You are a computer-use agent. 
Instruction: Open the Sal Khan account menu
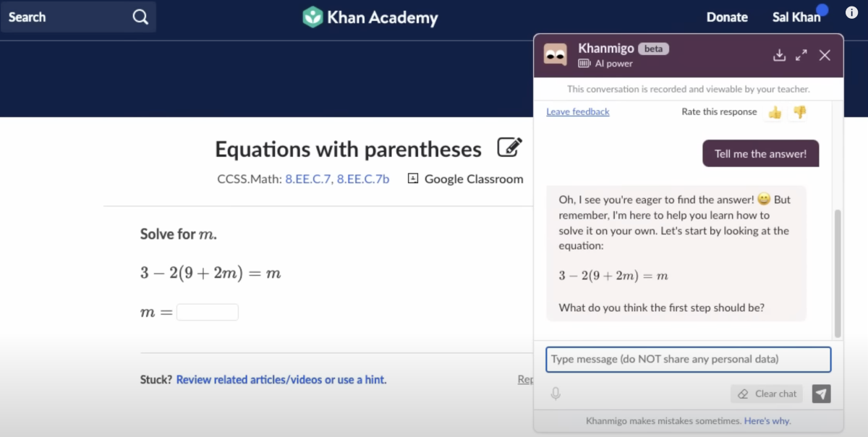(x=796, y=17)
